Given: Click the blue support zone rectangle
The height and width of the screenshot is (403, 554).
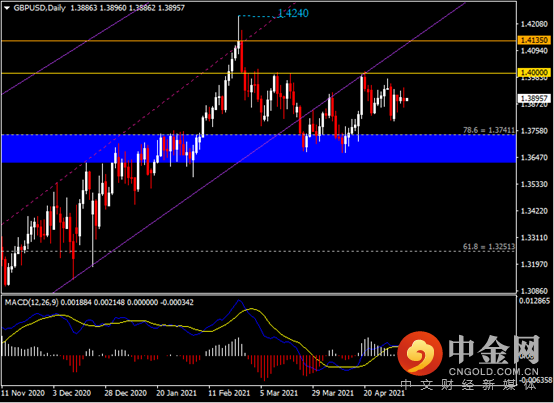Looking at the screenshot, I should tap(258, 148).
